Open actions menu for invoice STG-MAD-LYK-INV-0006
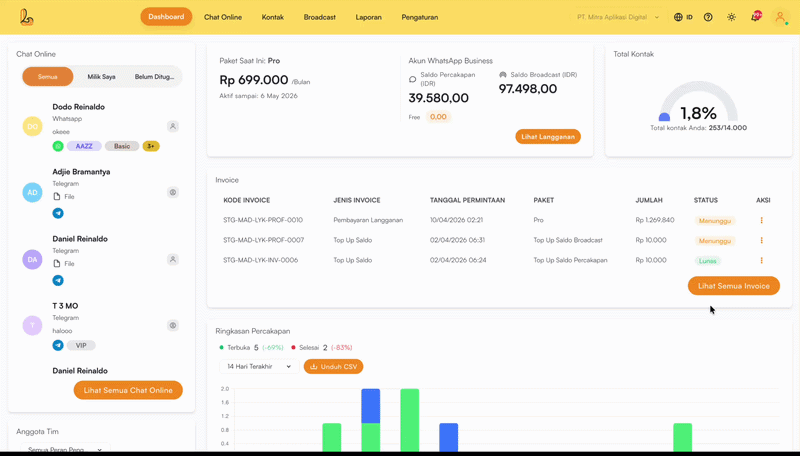The width and height of the screenshot is (800, 456). (761, 260)
